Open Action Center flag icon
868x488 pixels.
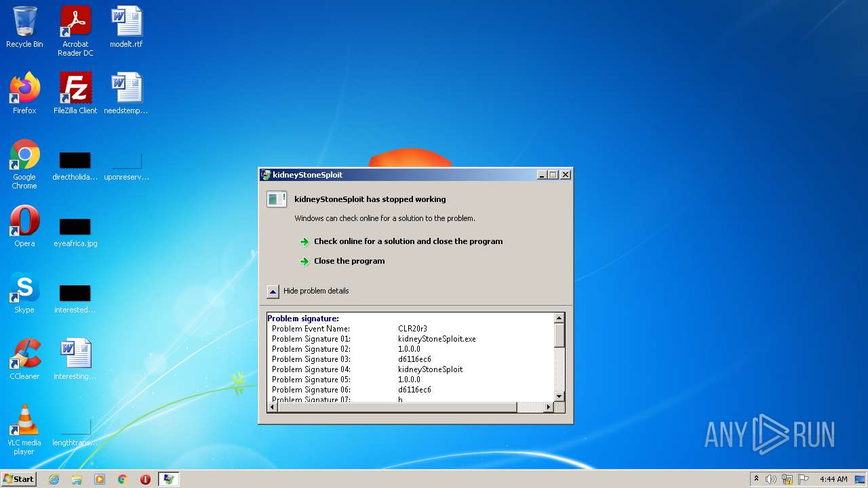(804, 479)
